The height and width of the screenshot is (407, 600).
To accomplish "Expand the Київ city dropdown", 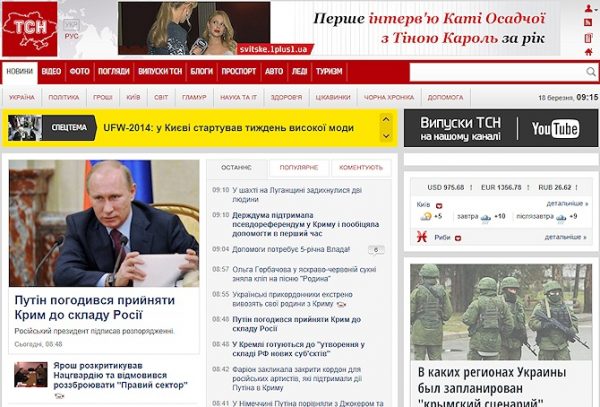I will click(439, 205).
